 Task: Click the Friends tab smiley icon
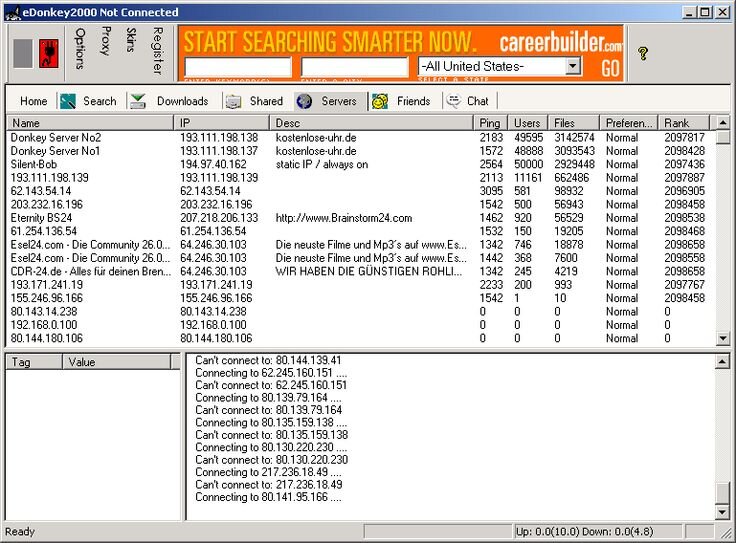click(x=380, y=101)
